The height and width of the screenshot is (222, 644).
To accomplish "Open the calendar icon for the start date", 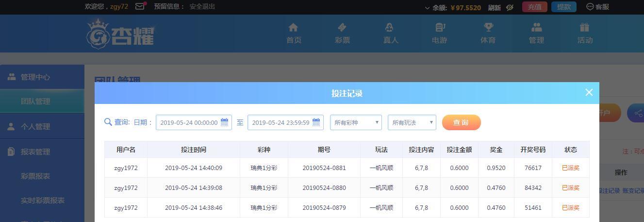I will [x=225, y=122].
